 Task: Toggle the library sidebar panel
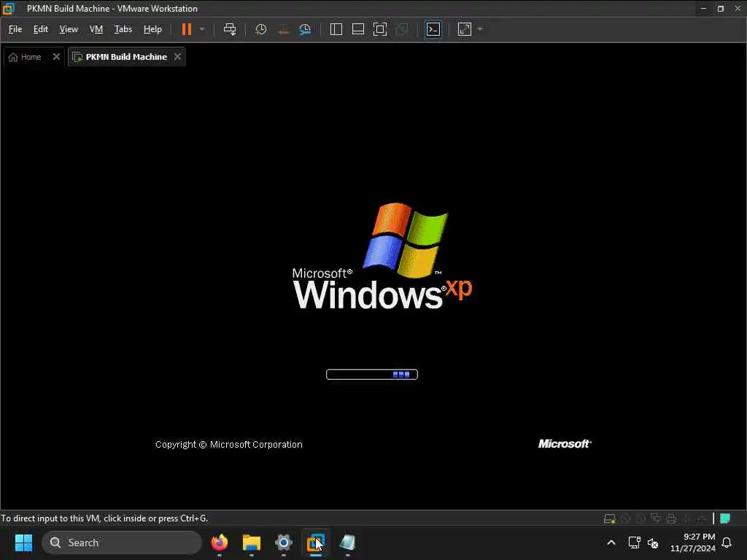click(x=336, y=29)
